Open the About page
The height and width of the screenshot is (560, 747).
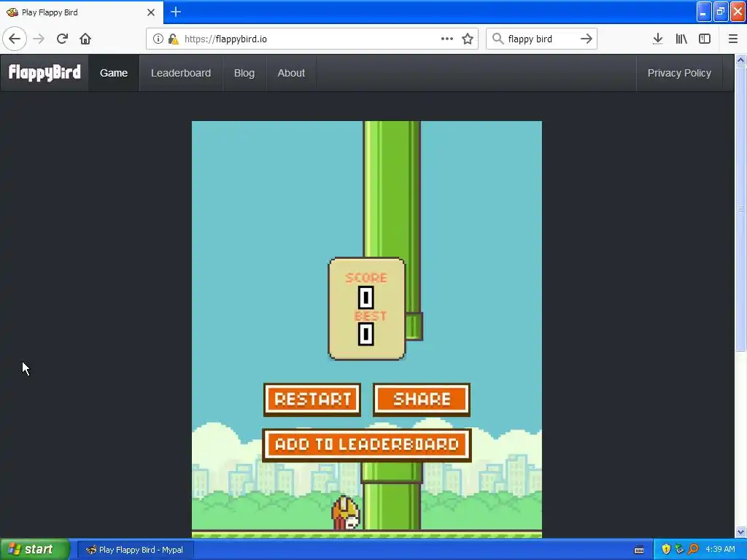tap(291, 73)
